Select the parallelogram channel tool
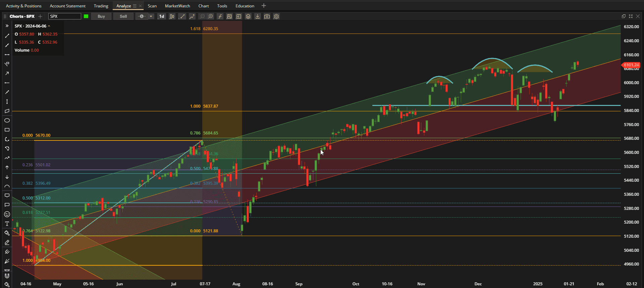Screen dimensions: 644x288 7,111
